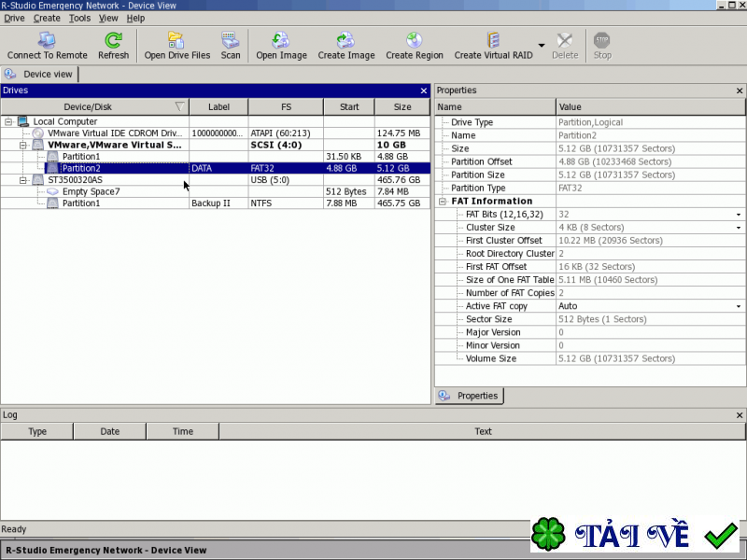The height and width of the screenshot is (560, 747).
Task: Open the Tools menu
Action: pos(80,18)
